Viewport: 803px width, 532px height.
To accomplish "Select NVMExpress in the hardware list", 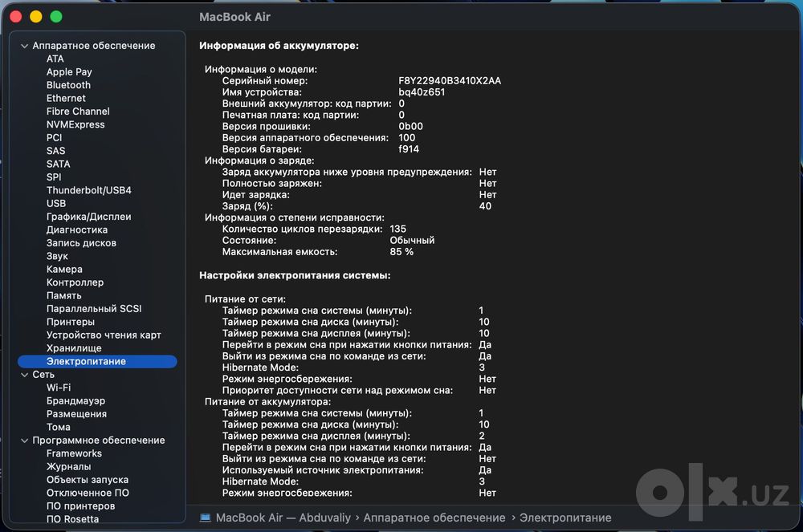I will (x=75, y=124).
